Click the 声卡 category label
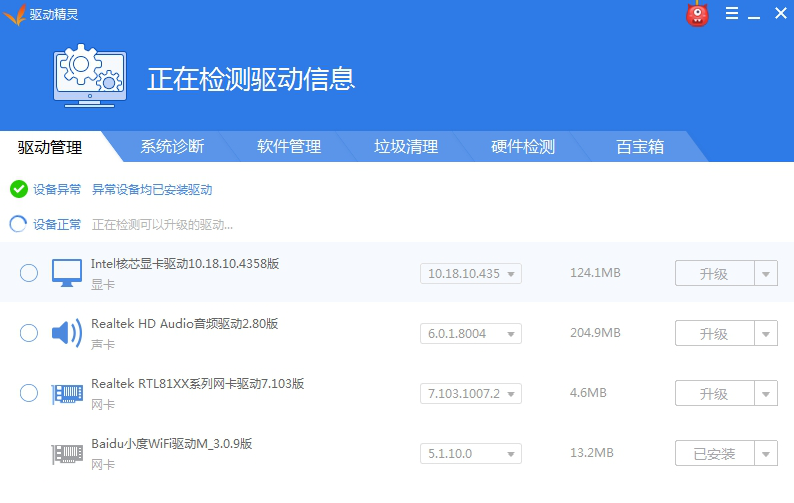This screenshot has height=503, width=794. click(x=103, y=344)
